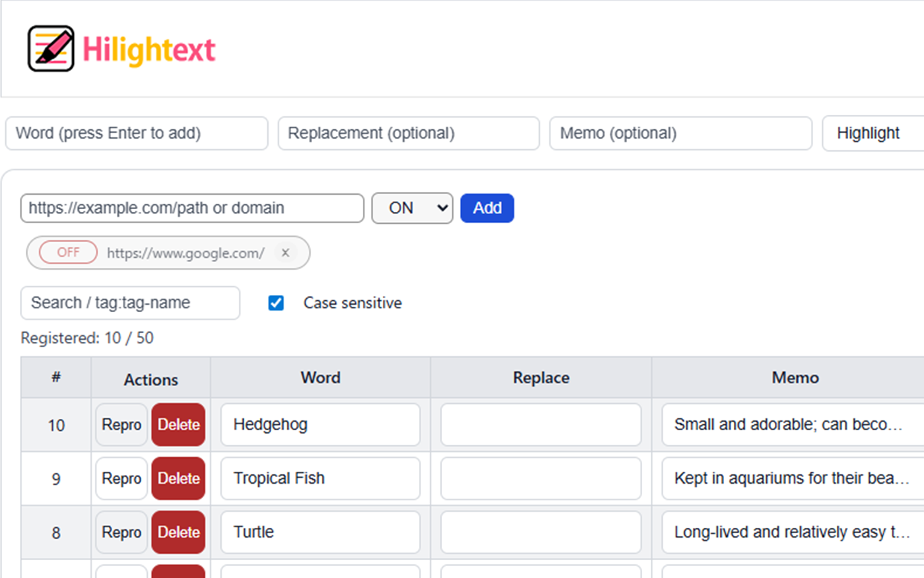Toggle OFF state for https://www.google.com/
Image resolution: width=924 pixels, height=578 pixels.
point(65,252)
